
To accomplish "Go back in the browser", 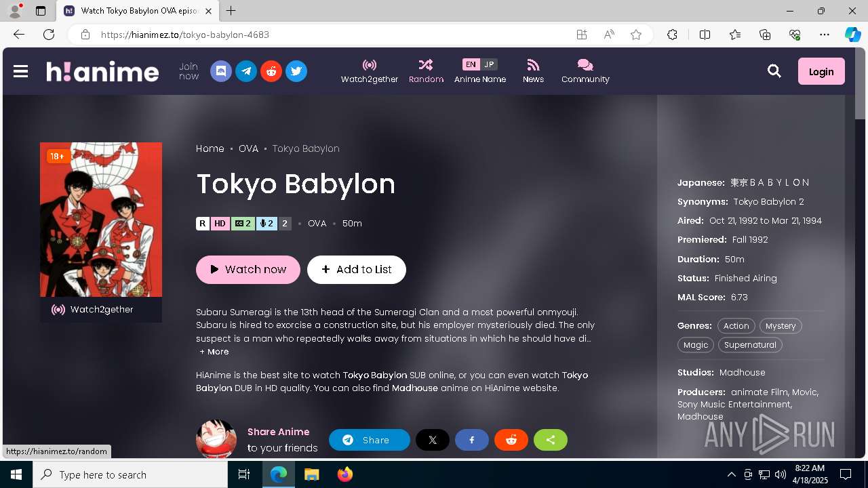I will point(19,35).
